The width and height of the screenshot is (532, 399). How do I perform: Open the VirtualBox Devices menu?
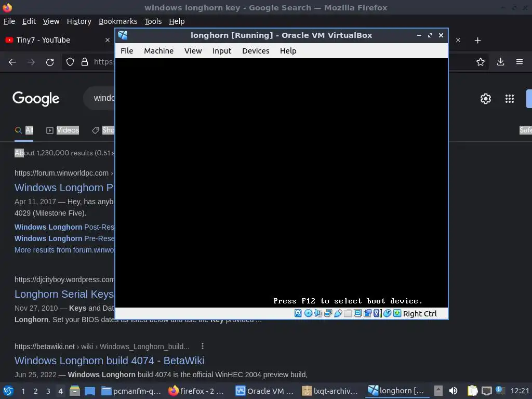click(256, 51)
